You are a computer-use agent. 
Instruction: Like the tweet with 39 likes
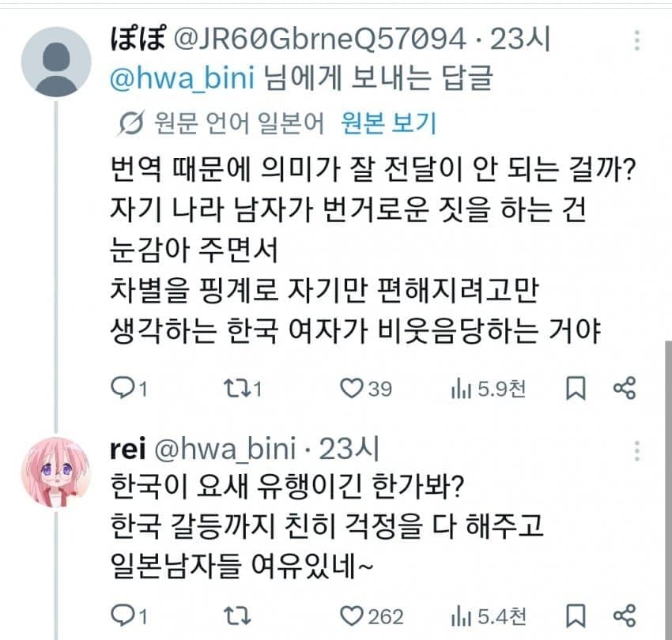[365, 388]
